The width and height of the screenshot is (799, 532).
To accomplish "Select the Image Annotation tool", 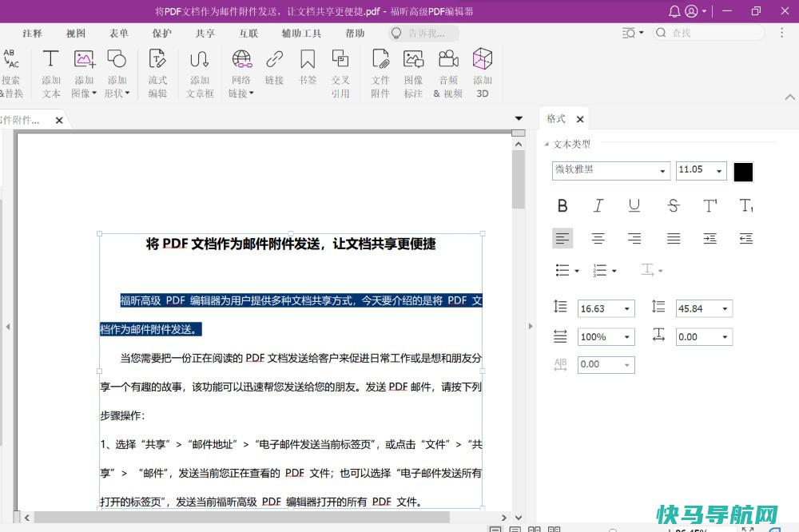I will (413, 73).
